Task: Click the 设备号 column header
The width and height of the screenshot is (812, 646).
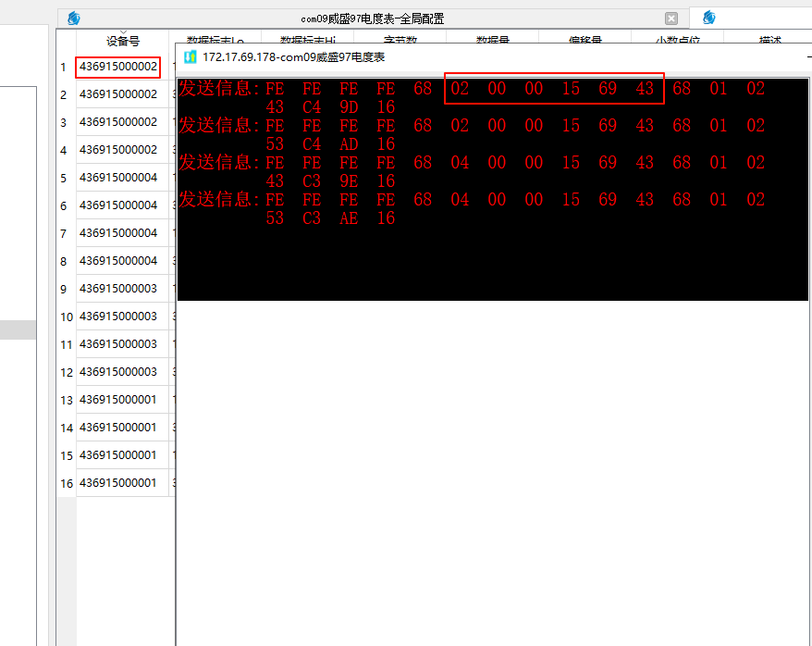Action: [123, 41]
